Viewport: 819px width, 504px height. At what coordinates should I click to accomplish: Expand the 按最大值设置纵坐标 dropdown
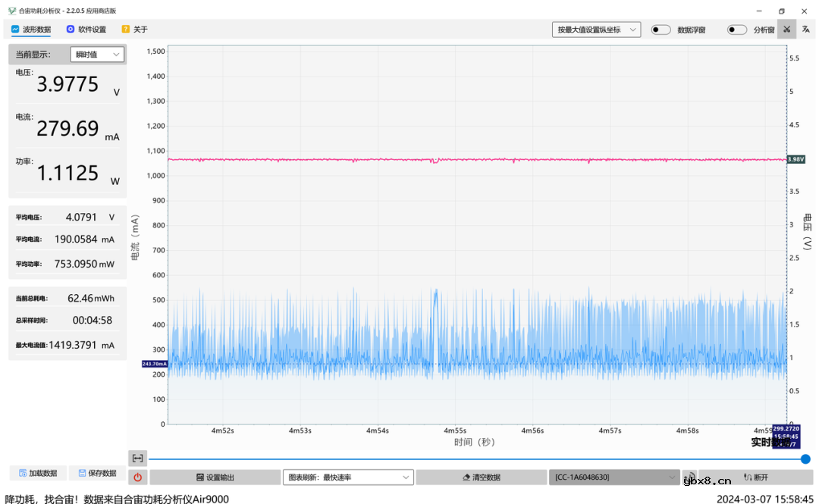(x=596, y=30)
